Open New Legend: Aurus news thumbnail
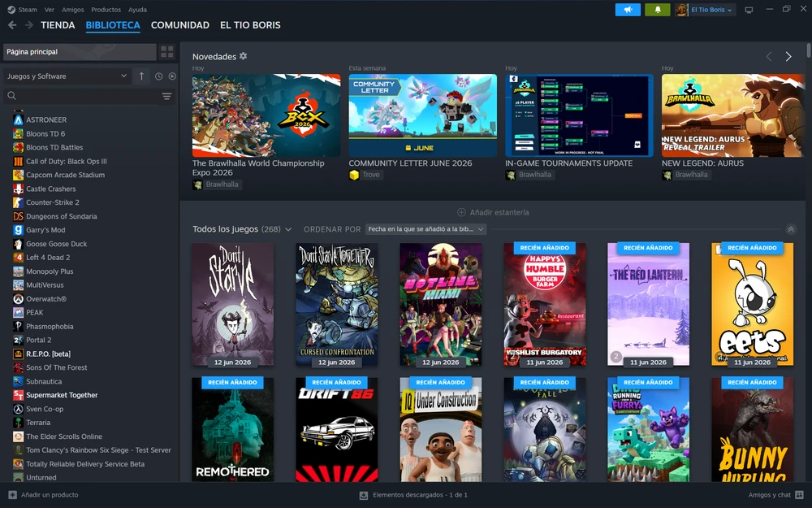812x508 pixels. (733, 115)
